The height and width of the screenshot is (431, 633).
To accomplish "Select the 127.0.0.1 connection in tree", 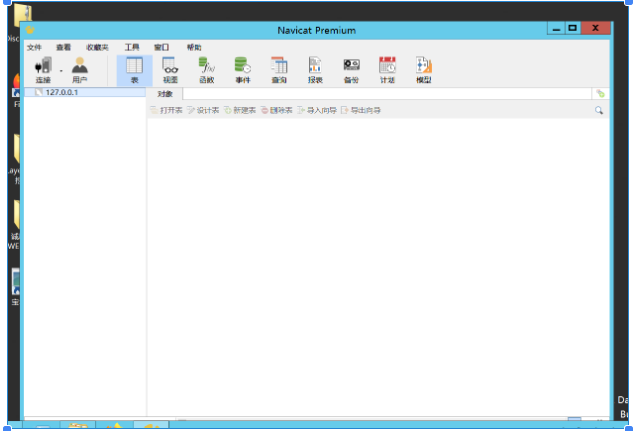I will pyautogui.click(x=85, y=92).
